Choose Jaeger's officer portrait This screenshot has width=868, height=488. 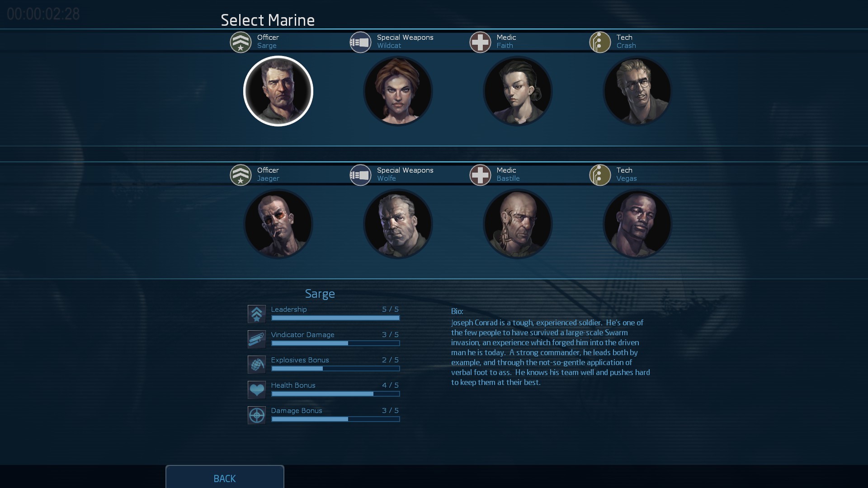278,224
